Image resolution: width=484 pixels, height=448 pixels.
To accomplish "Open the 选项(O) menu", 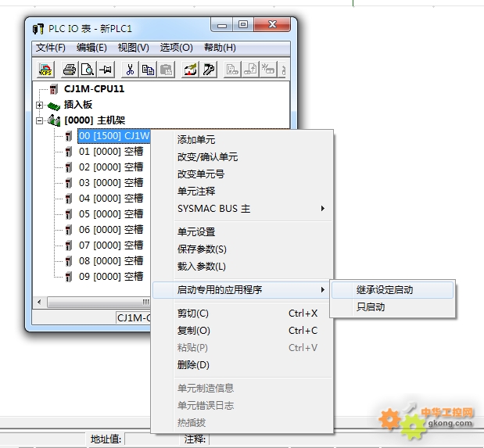I will click(176, 48).
